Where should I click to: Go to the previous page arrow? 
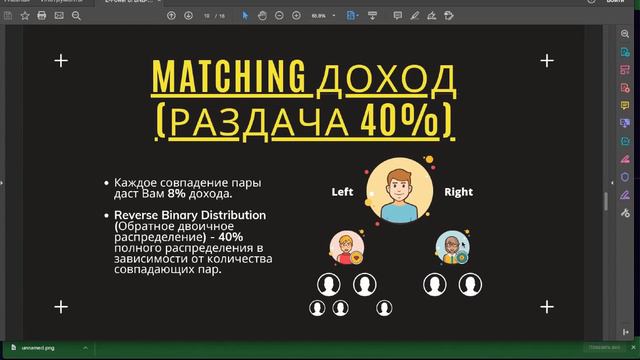tap(171, 16)
